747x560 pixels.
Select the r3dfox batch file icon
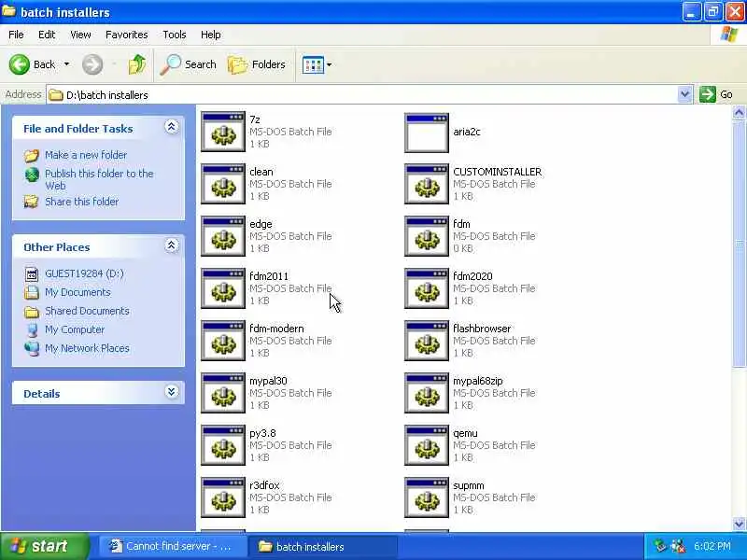tap(223, 498)
